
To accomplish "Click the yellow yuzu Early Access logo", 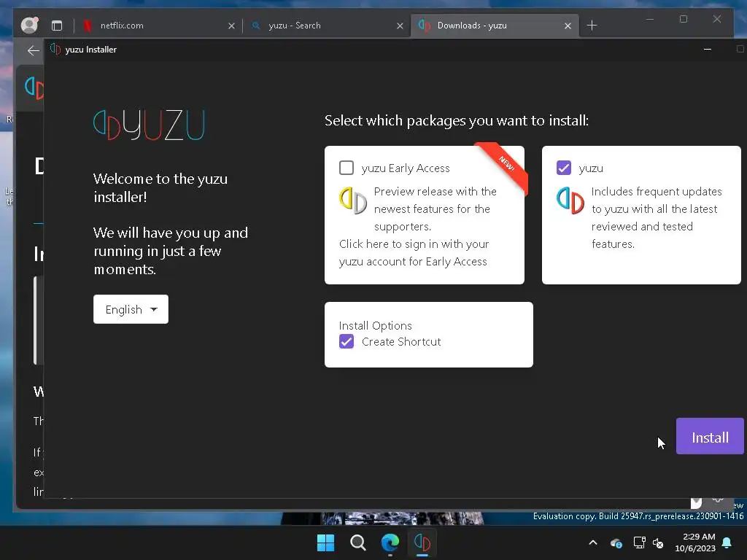I will coord(353,201).
